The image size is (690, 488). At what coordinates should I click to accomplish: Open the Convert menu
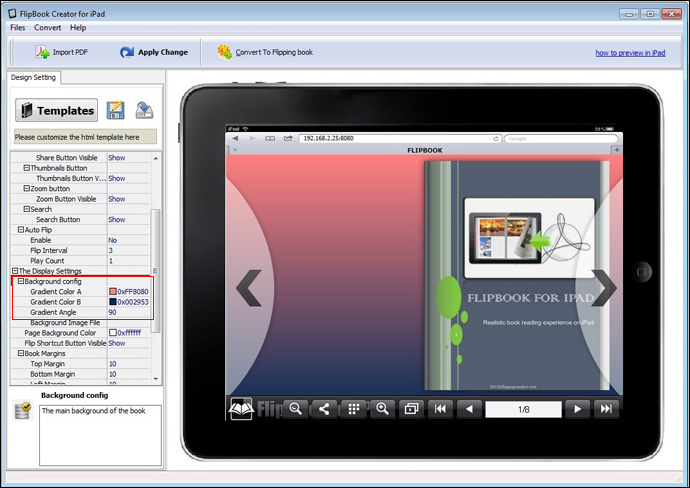[x=48, y=28]
